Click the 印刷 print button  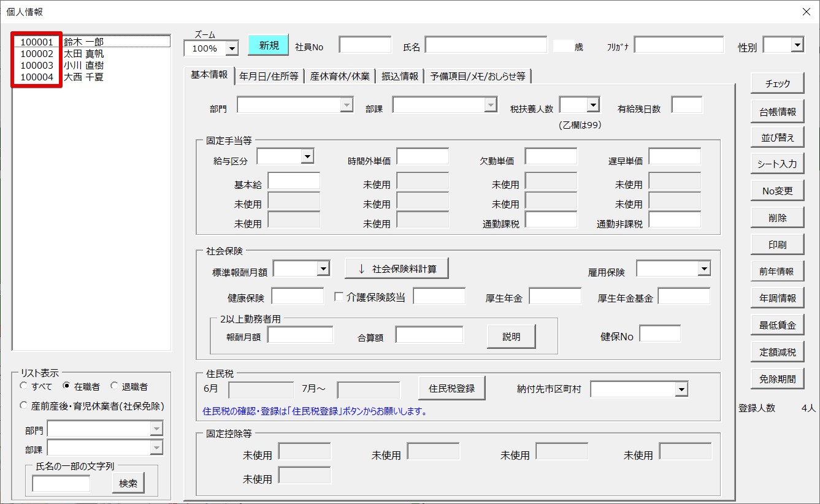777,245
